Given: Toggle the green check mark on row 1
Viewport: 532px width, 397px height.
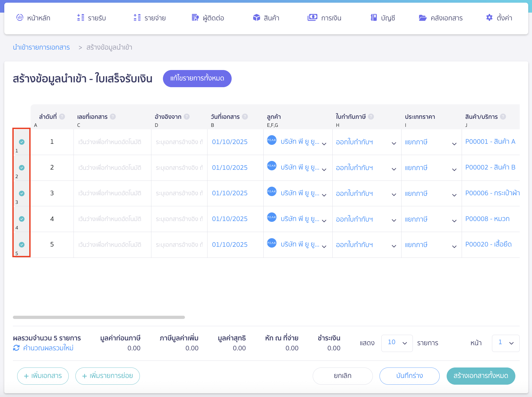Looking at the screenshot, I should pos(22,142).
